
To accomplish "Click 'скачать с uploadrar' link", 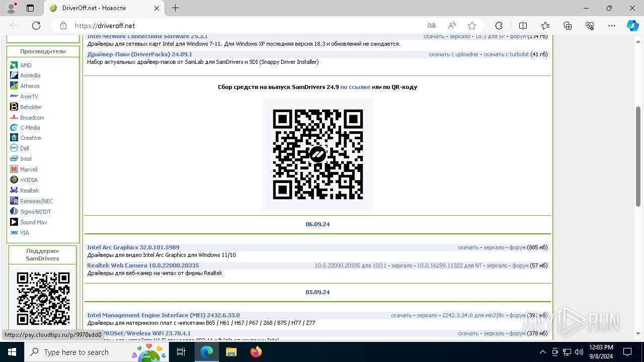I will coord(454,54).
